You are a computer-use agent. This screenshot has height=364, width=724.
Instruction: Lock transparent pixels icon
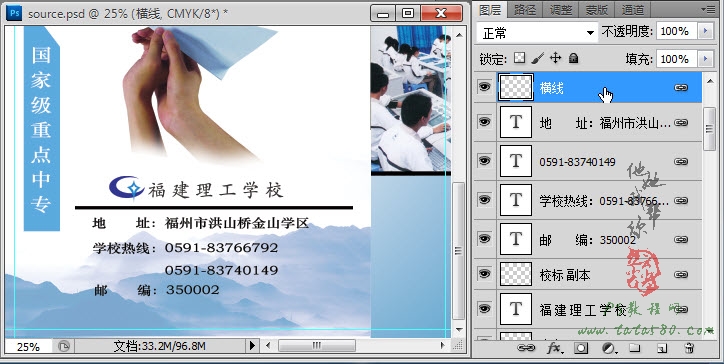520,58
